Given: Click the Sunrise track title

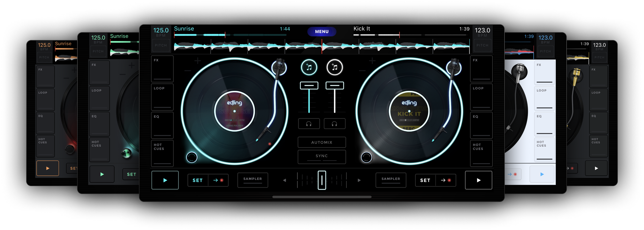Looking at the screenshot, I should point(184,28).
